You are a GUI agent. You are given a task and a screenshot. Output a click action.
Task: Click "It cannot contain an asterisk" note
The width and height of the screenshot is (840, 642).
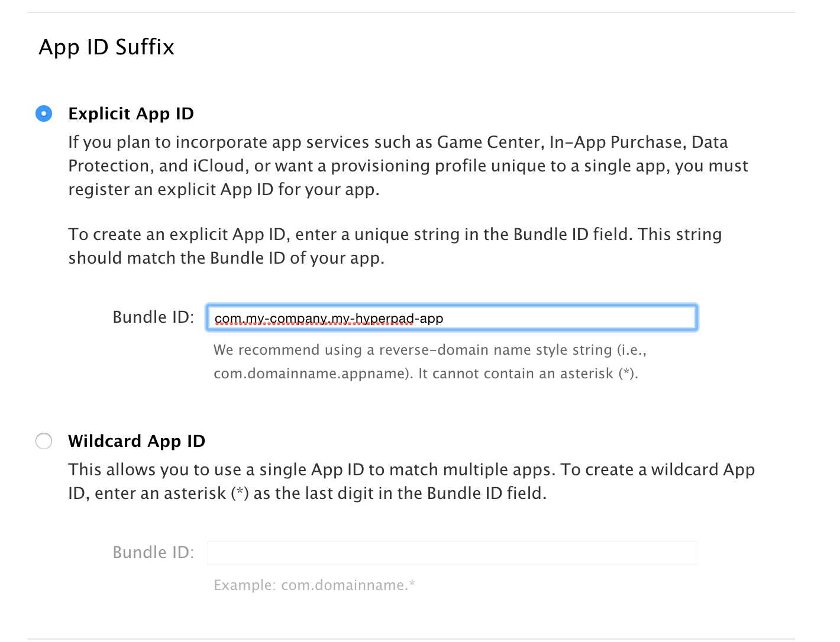click(x=528, y=374)
